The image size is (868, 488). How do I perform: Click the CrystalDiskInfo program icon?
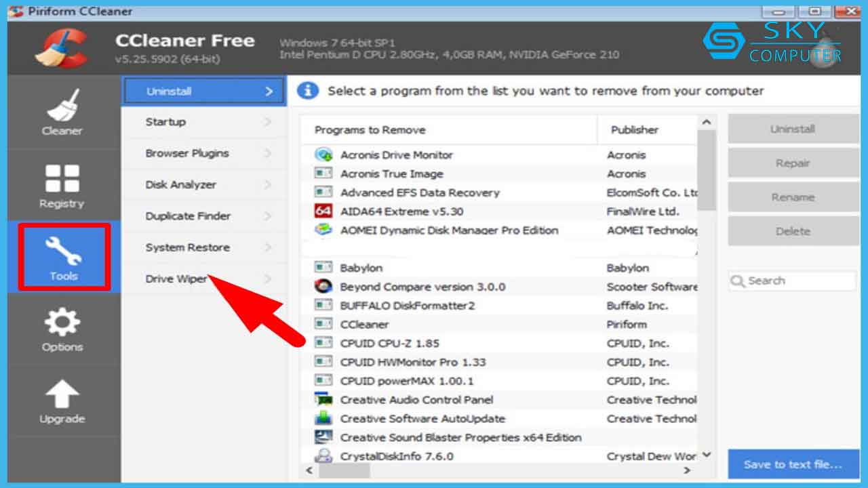(323, 456)
